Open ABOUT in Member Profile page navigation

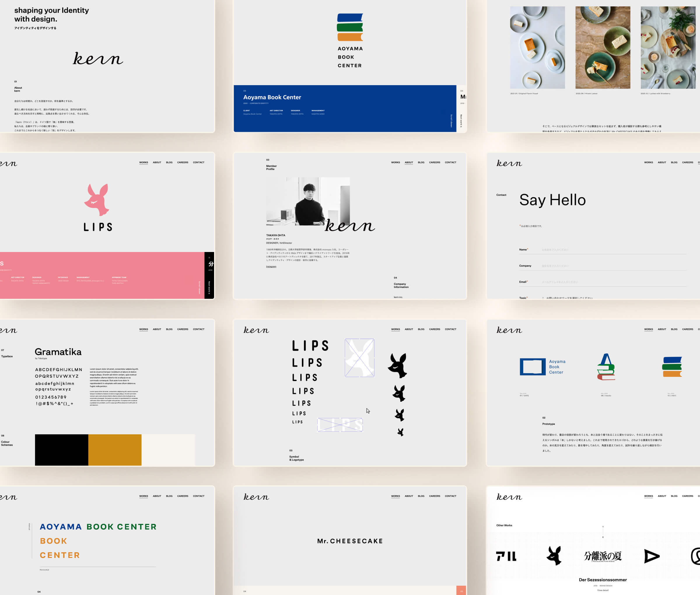coord(409,162)
